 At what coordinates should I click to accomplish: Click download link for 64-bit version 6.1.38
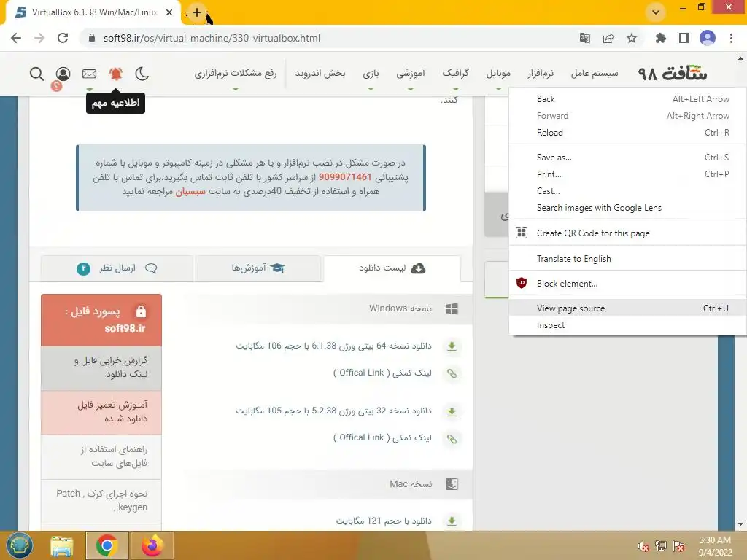333,346
